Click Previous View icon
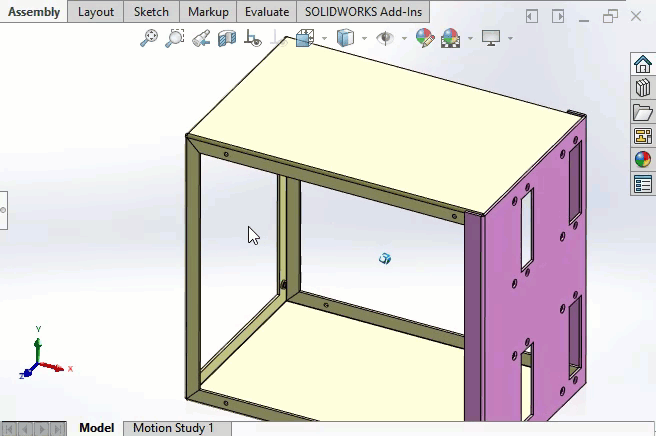656x436 pixels. [x=201, y=38]
